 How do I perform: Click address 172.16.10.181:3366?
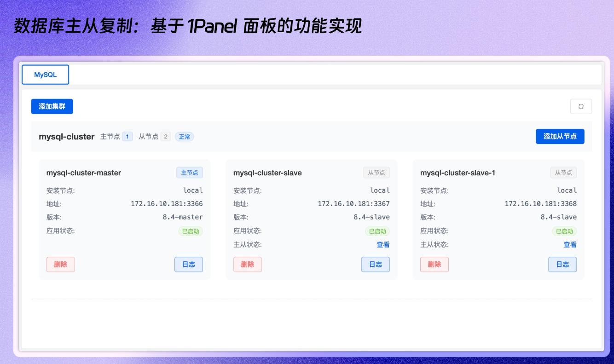[167, 204]
